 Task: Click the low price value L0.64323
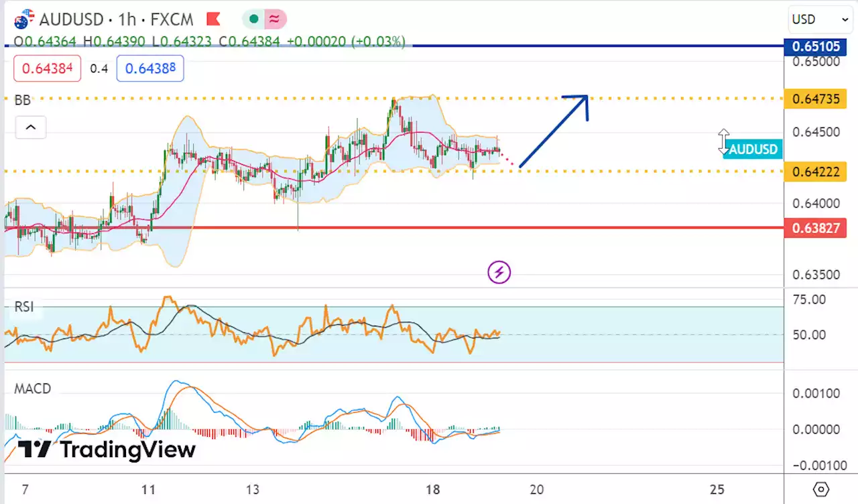tap(181, 42)
